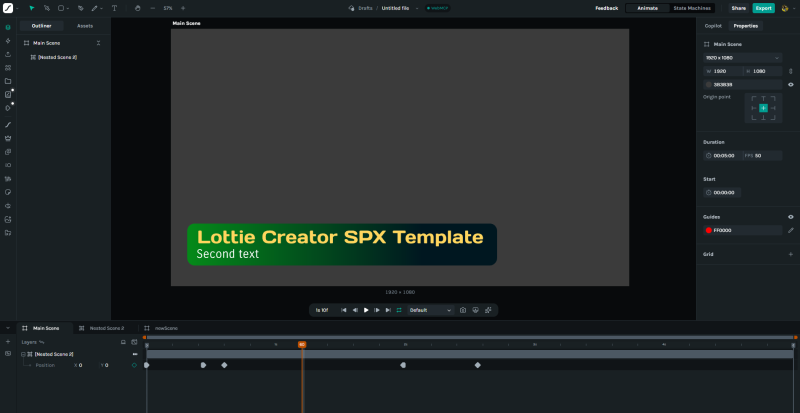The height and width of the screenshot is (413, 800).
Task: Switch to the Outliner tab
Action: pos(41,26)
